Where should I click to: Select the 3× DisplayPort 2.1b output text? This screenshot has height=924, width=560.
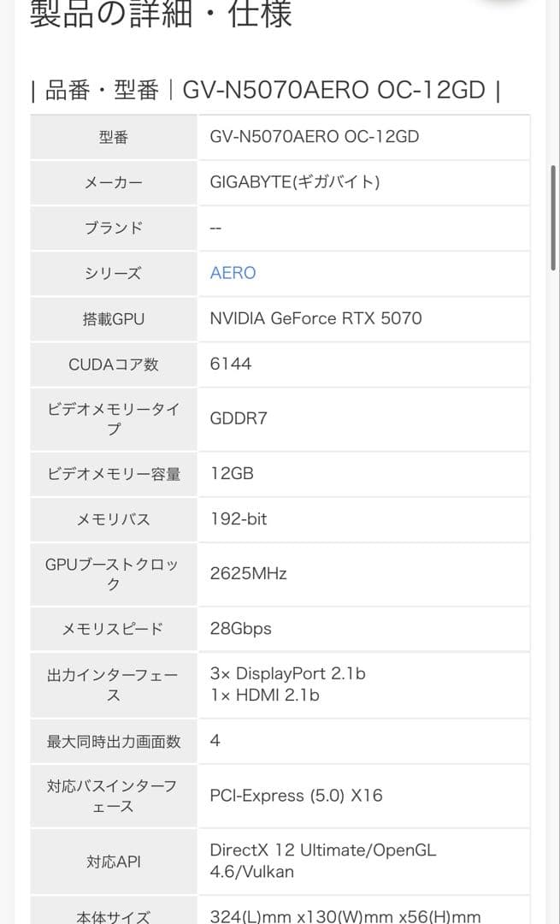tap(287, 673)
